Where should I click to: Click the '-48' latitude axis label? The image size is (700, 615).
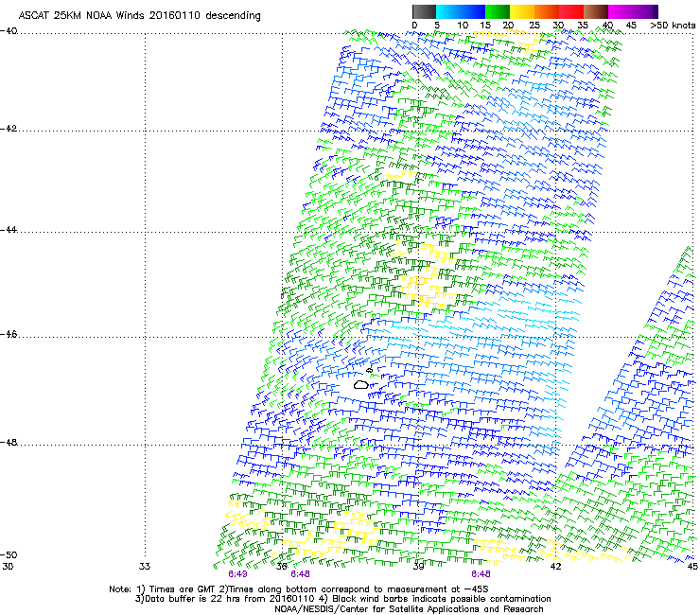click(x=9, y=442)
